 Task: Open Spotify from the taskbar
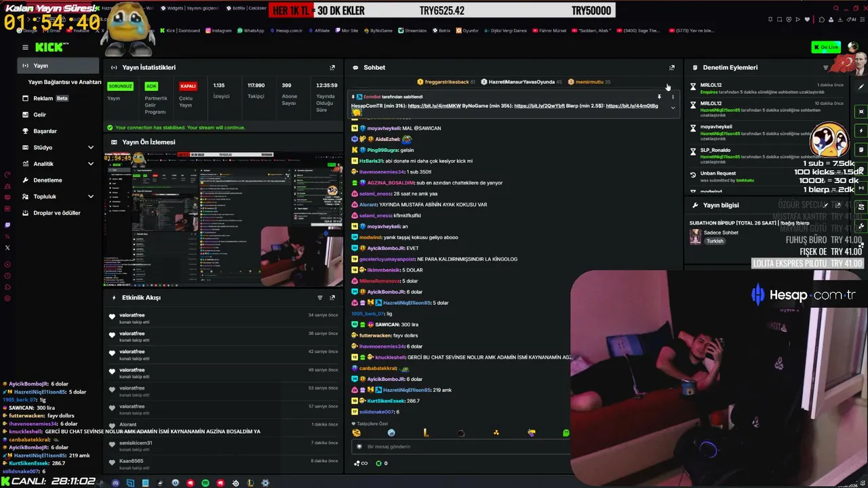pyautogui.click(x=205, y=483)
